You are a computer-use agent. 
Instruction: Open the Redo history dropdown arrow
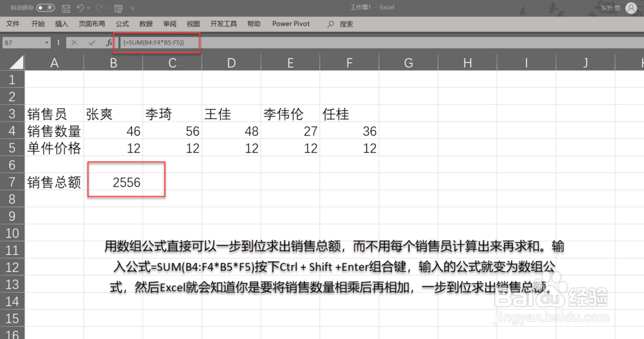tap(107, 8)
